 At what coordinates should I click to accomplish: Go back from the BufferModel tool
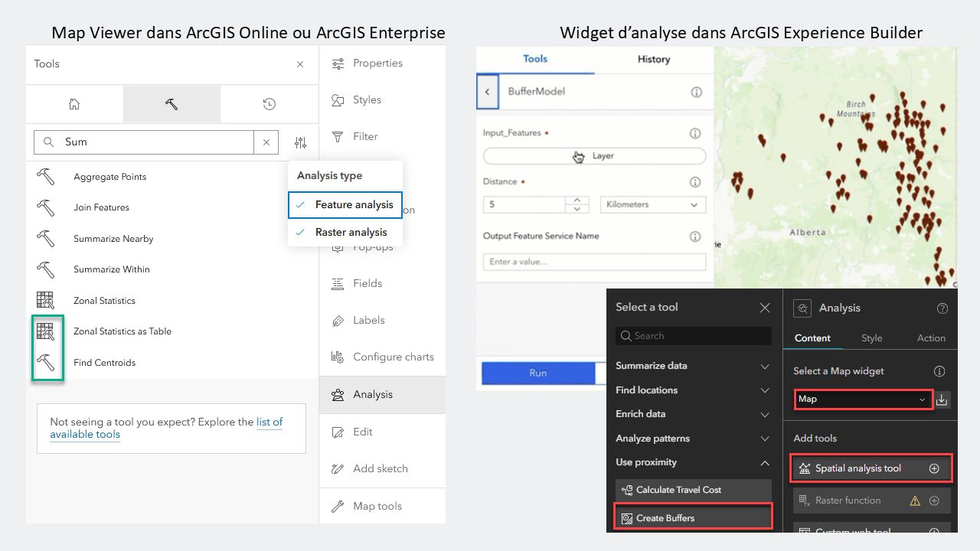click(488, 91)
